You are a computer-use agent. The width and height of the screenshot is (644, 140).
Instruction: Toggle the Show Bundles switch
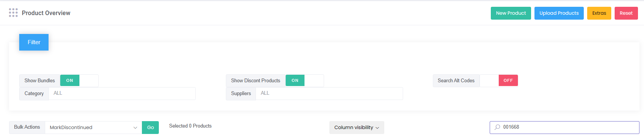coord(79,80)
